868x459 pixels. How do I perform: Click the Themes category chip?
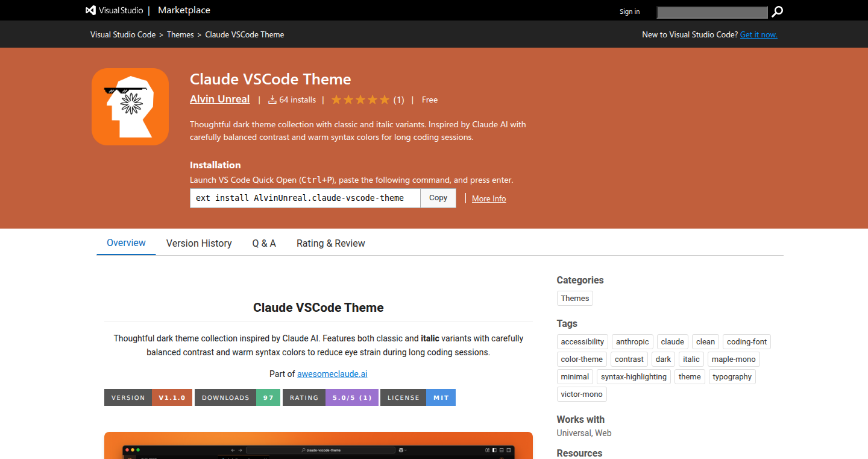tap(575, 298)
